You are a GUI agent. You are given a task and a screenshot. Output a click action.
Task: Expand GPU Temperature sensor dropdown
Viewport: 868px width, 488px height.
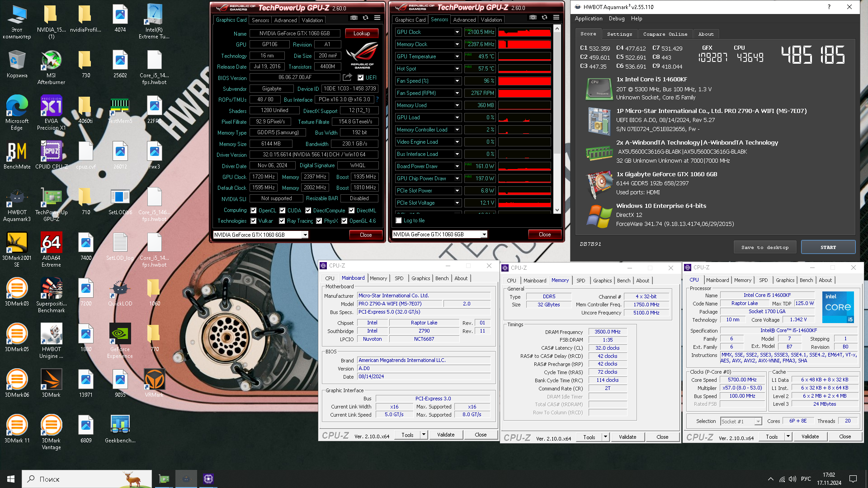point(457,56)
